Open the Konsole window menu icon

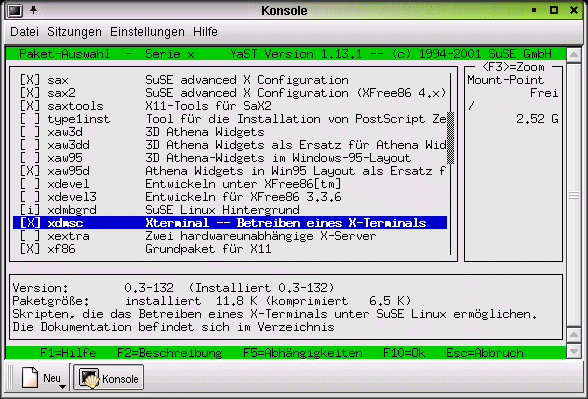click(15, 10)
